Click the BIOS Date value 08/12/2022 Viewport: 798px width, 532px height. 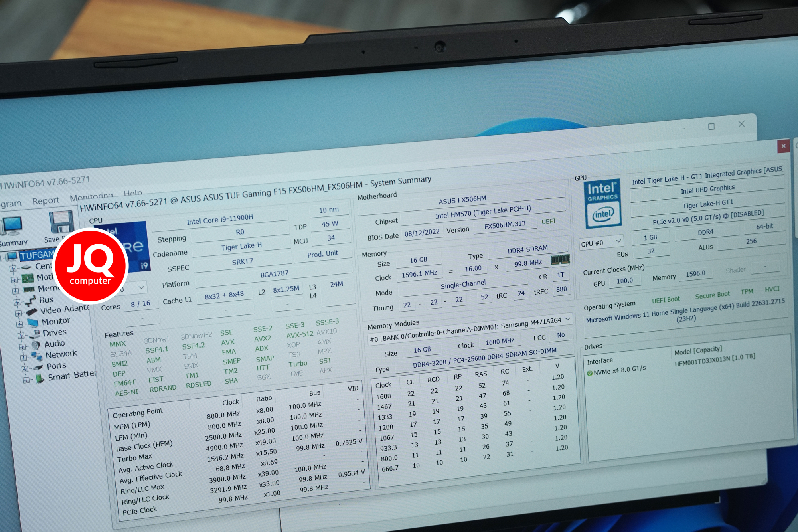coord(422,233)
